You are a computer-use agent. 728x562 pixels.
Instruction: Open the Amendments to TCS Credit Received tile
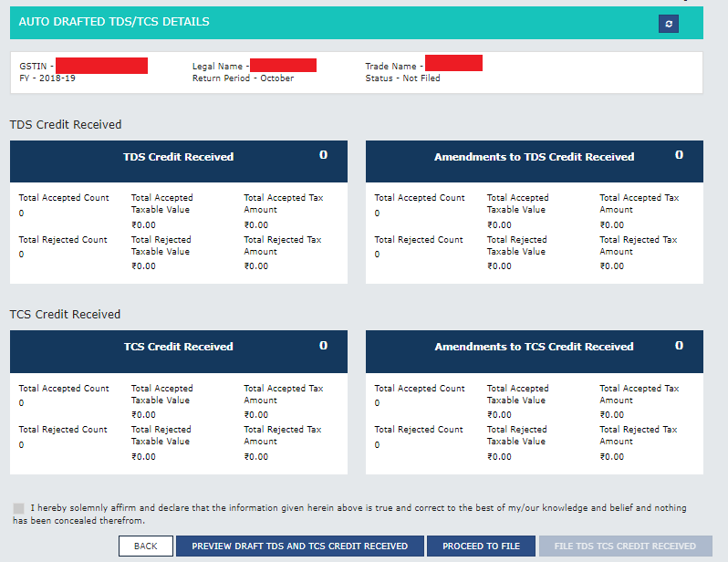pos(534,347)
